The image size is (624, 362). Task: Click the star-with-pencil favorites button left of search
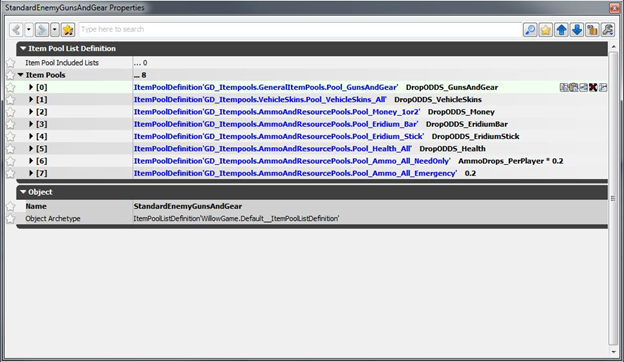click(68, 30)
